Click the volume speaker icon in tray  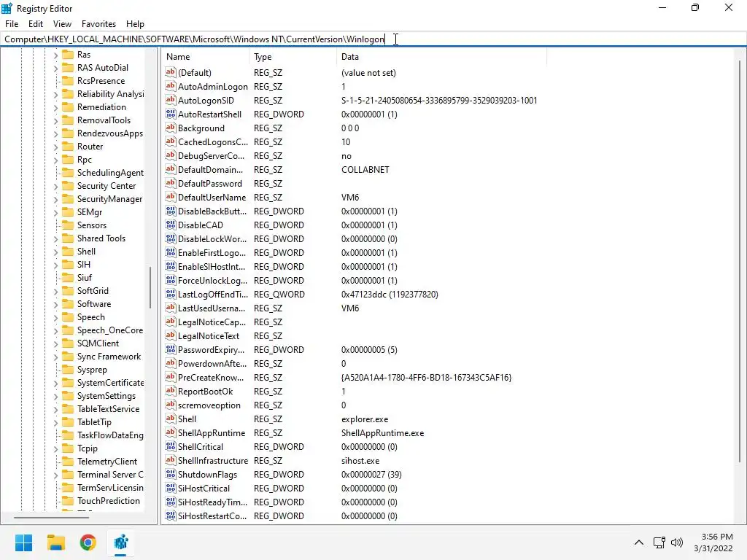[676, 542]
